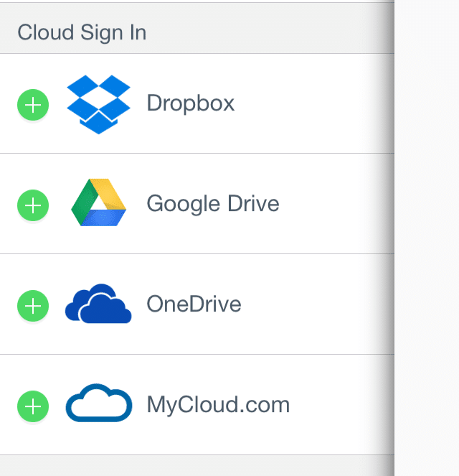Tap the green plus next to Google Drive

pyautogui.click(x=33, y=205)
